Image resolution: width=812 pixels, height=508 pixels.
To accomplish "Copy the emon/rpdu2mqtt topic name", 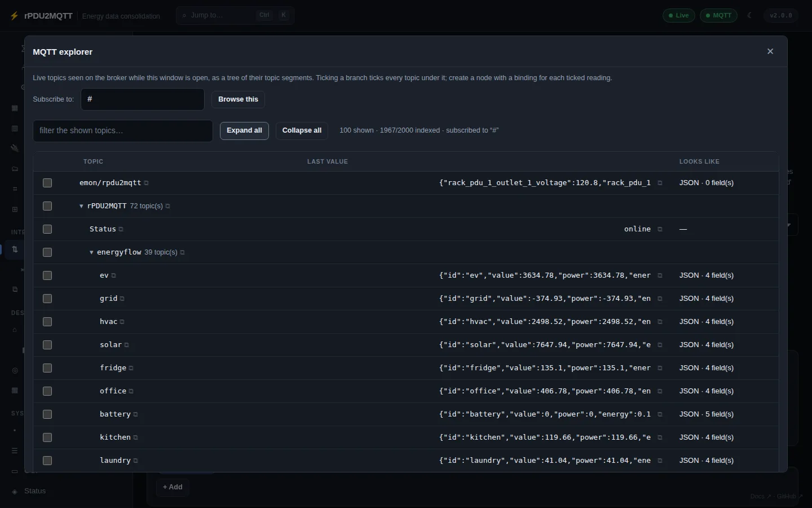I will (147, 183).
